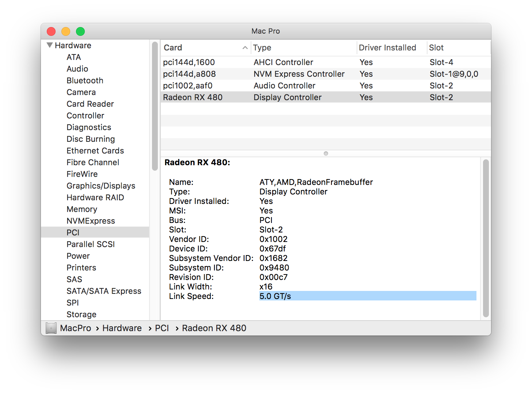Select the pci1002,aaf0 Audio Controller row

point(187,86)
